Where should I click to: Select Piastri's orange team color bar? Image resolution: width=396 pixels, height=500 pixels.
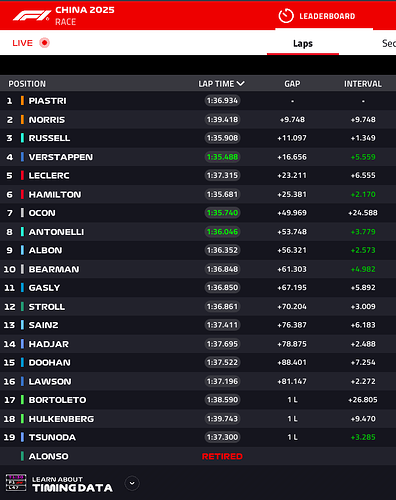click(x=22, y=101)
